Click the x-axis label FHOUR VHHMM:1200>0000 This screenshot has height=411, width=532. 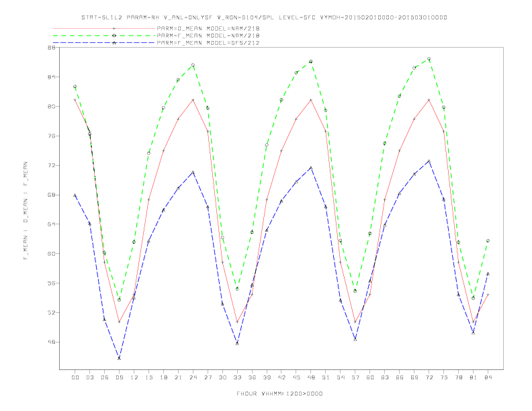279,394
